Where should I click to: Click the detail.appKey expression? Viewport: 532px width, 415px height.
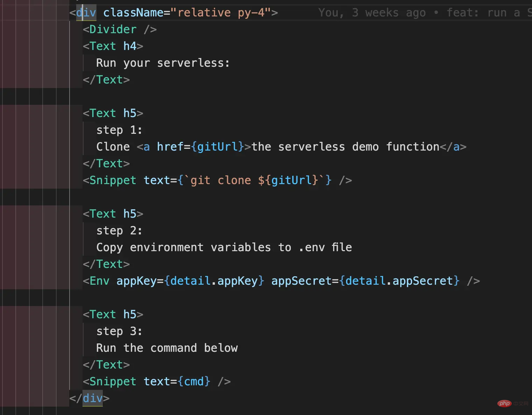[x=214, y=281]
